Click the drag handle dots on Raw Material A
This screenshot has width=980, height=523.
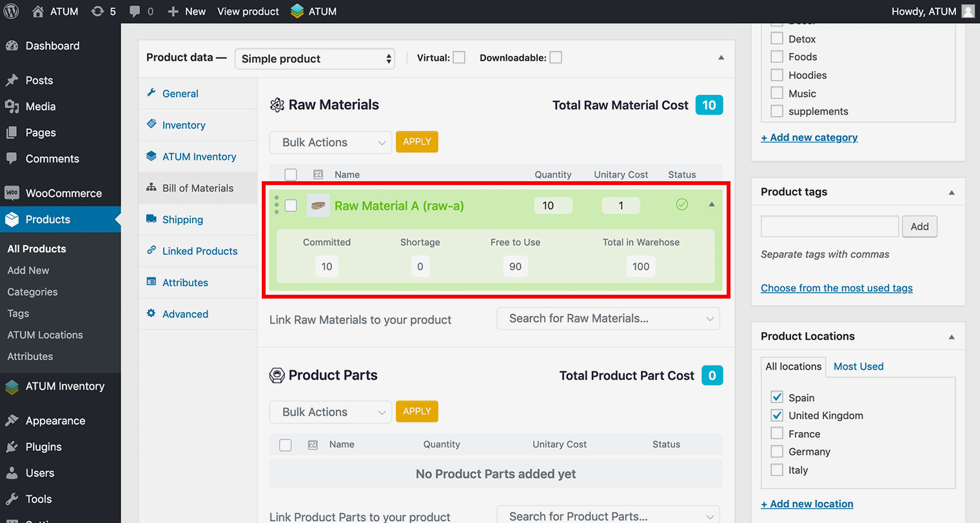pyautogui.click(x=277, y=204)
